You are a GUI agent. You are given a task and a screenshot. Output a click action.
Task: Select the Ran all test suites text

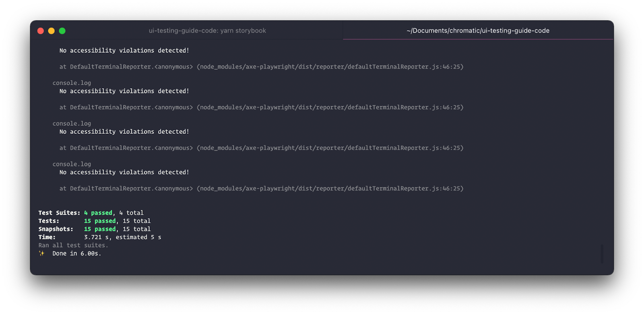pyautogui.click(x=73, y=245)
